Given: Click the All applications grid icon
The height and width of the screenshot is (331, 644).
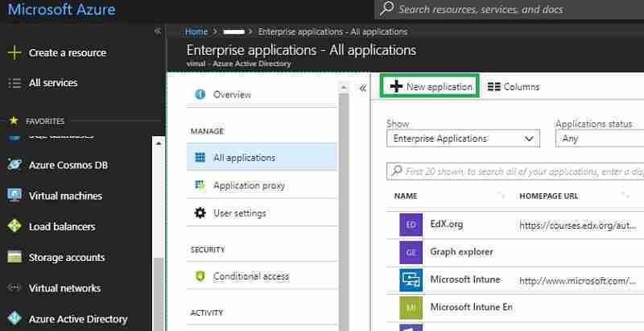Looking at the screenshot, I should [x=200, y=157].
